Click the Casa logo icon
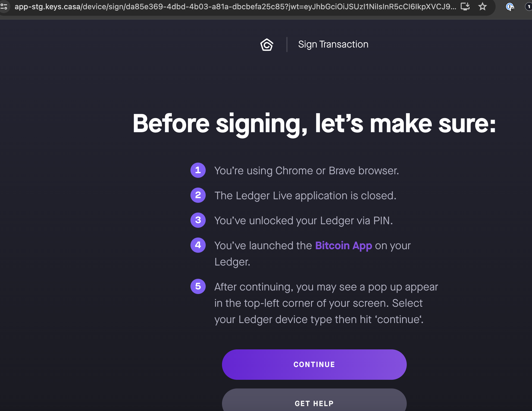Viewport: 532px width, 411px height. pyautogui.click(x=267, y=45)
